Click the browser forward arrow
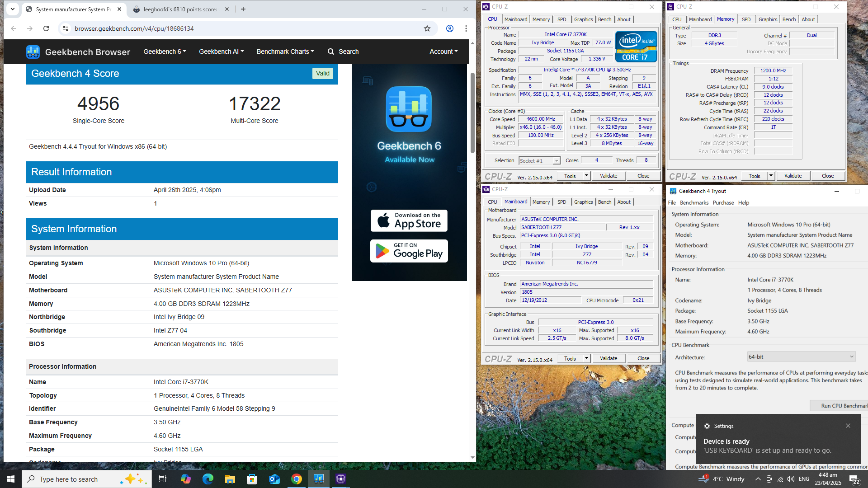The image size is (868, 488). pyautogui.click(x=30, y=28)
